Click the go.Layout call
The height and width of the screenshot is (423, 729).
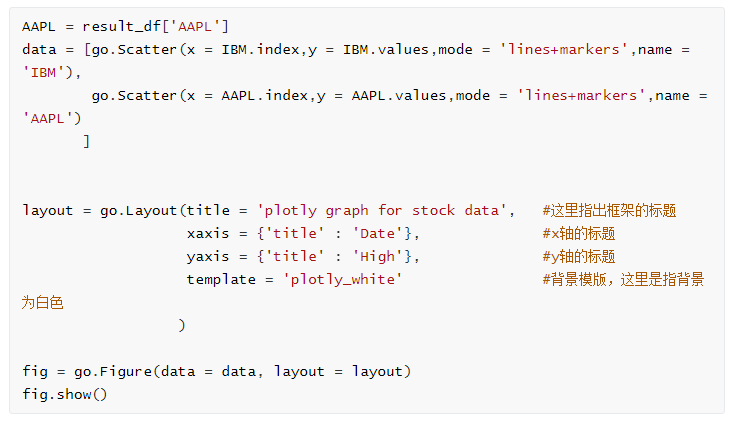[139, 211]
